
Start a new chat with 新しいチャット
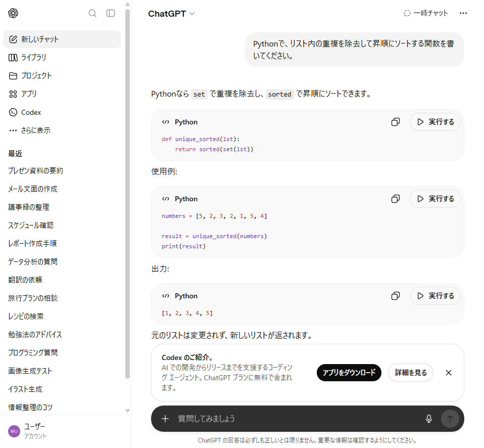pos(62,39)
